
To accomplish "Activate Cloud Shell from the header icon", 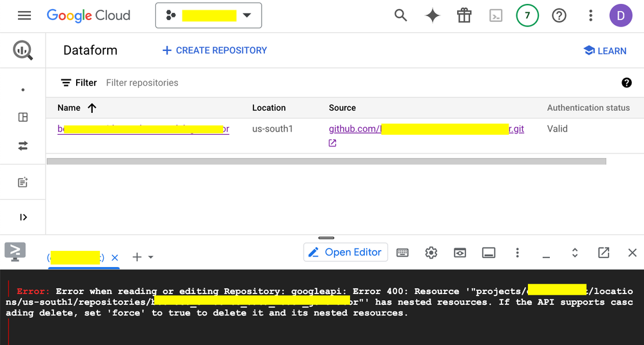I will 496,15.
